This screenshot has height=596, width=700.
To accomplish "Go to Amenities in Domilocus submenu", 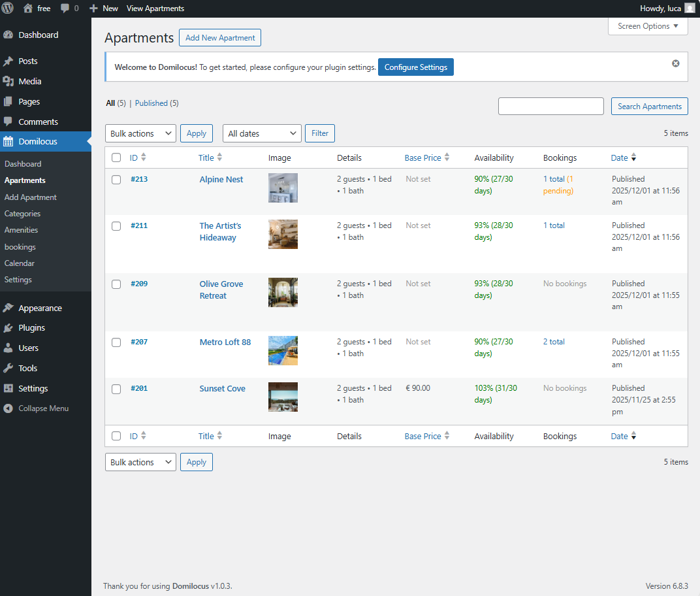I will coord(21,230).
